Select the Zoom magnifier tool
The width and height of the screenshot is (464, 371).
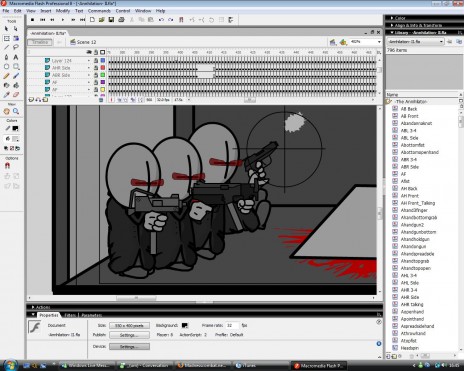16,111
